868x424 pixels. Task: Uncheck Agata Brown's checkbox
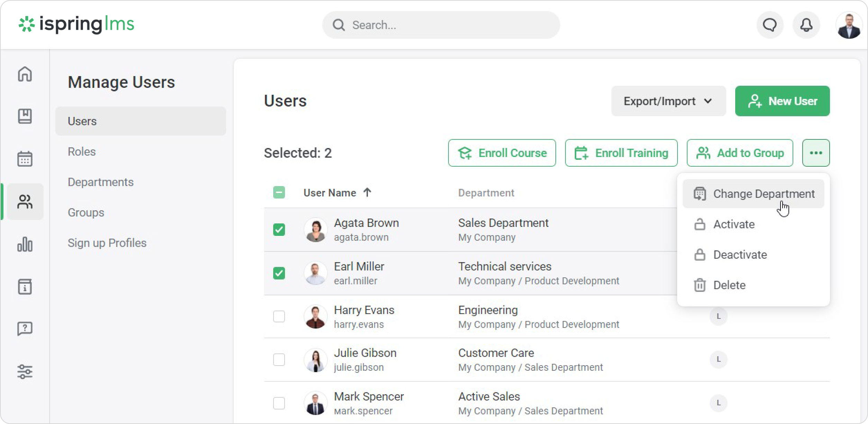pyautogui.click(x=279, y=230)
